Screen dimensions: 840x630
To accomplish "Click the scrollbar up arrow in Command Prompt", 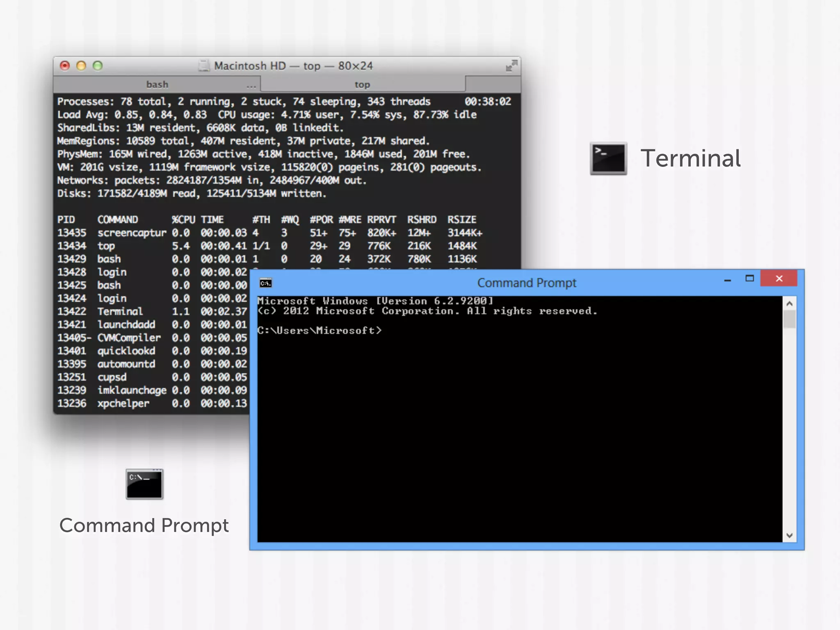I will 790,304.
